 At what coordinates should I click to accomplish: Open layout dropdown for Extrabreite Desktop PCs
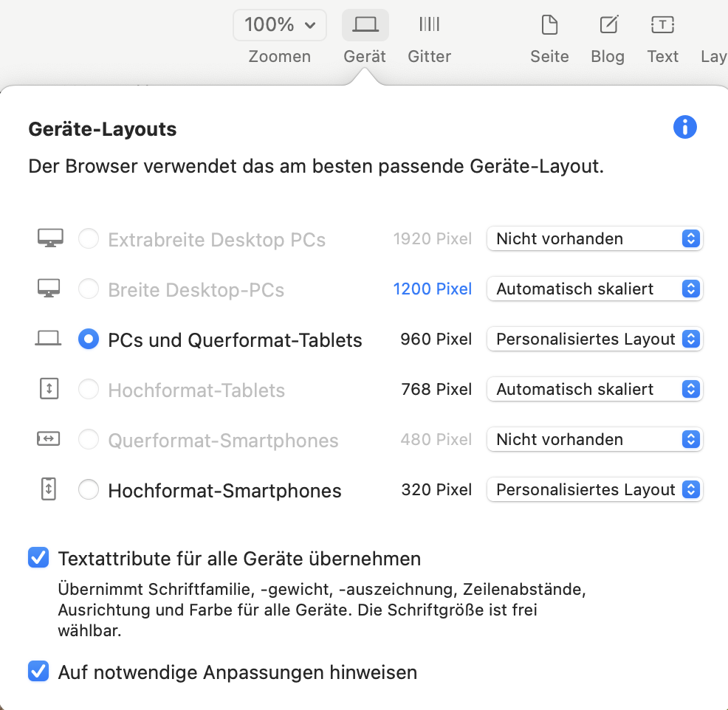[594, 238]
